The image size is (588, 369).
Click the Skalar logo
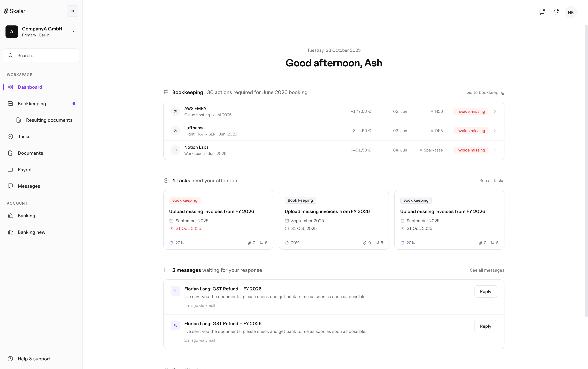(15, 11)
